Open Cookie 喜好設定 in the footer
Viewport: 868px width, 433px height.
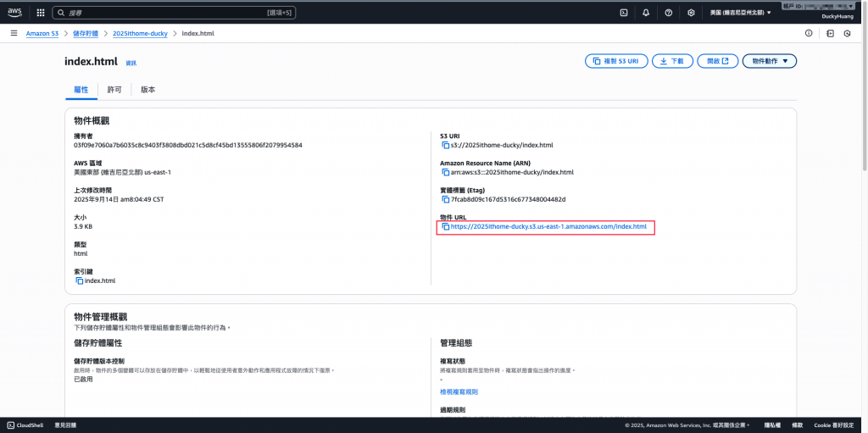pos(834,425)
